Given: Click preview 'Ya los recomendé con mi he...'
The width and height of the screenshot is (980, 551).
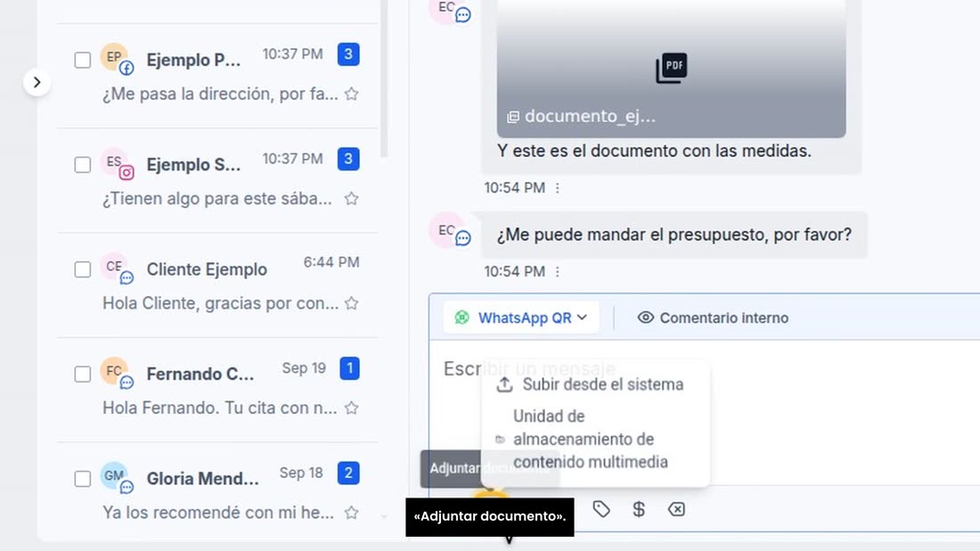Looking at the screenshot, I should 217,513.
